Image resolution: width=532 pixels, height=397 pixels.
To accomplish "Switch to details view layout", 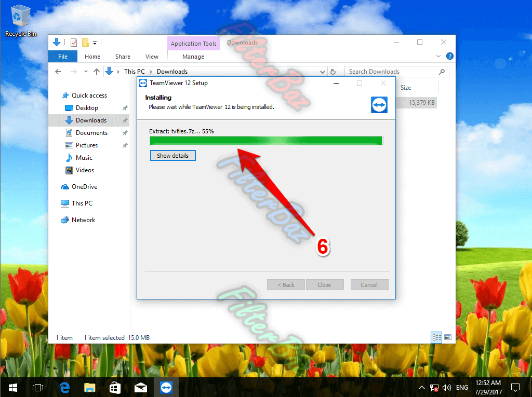I will click(436, 337).
